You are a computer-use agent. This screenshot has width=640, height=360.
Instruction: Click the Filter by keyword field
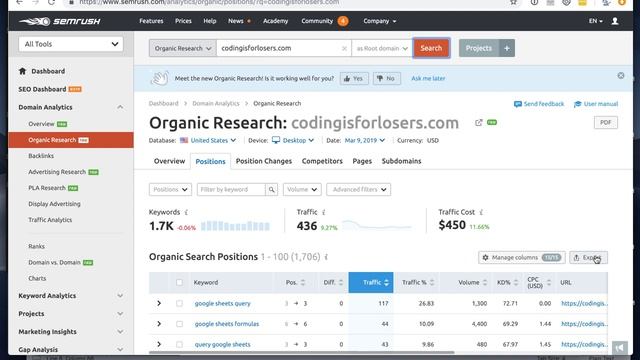point(231,189)
